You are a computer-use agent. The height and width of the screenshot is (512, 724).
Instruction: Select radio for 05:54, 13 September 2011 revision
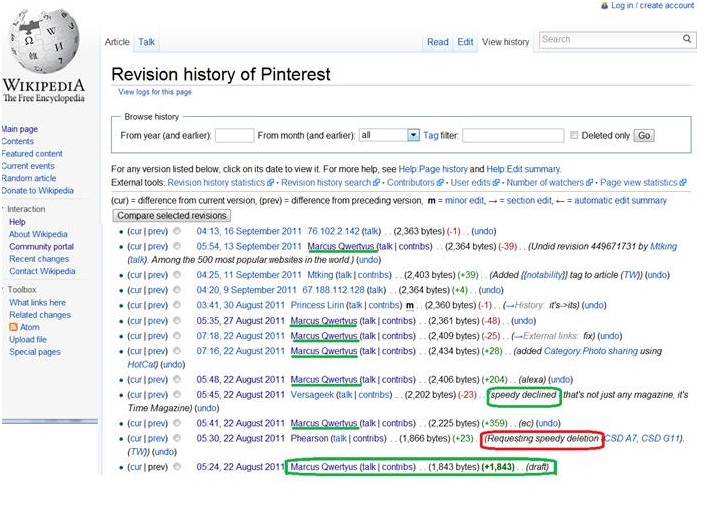point(177,246)
